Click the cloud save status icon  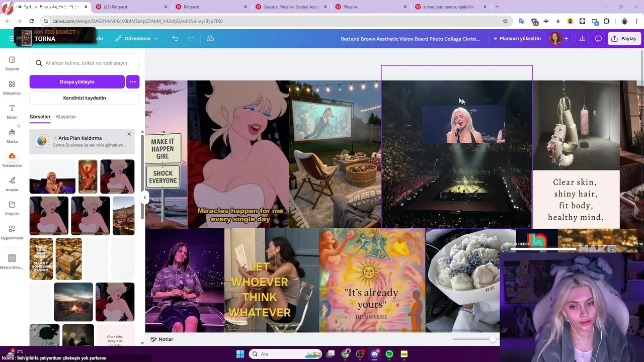(x=210, y=39)
